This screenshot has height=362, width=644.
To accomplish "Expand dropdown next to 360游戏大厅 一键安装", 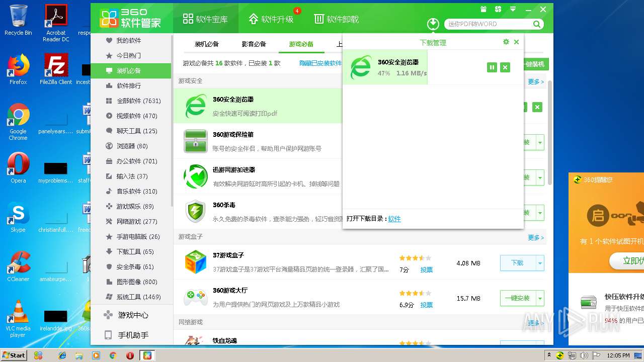I will (x=540, y=298).
